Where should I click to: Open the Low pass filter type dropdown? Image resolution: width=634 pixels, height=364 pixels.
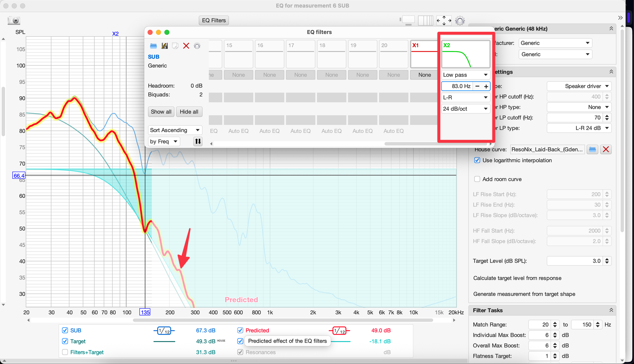tap(465, 75)
